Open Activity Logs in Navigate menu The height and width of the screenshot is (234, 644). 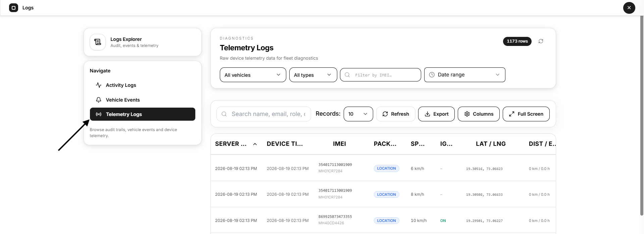[x=142, y=85]
